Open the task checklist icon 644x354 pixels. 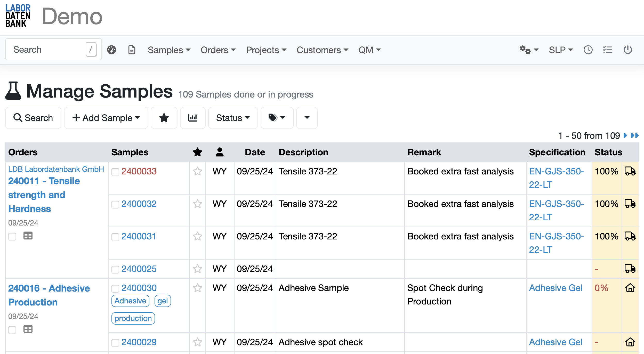[x=607, y=50]
